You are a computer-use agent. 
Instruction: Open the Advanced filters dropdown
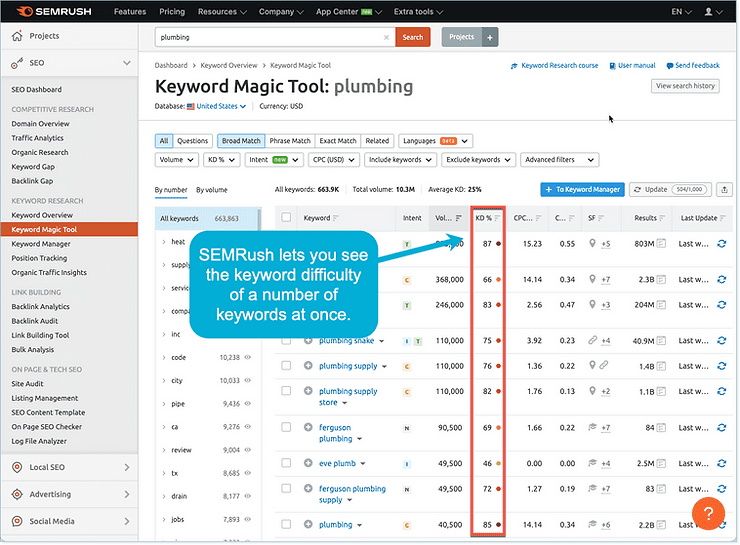[x=560, y=160]
